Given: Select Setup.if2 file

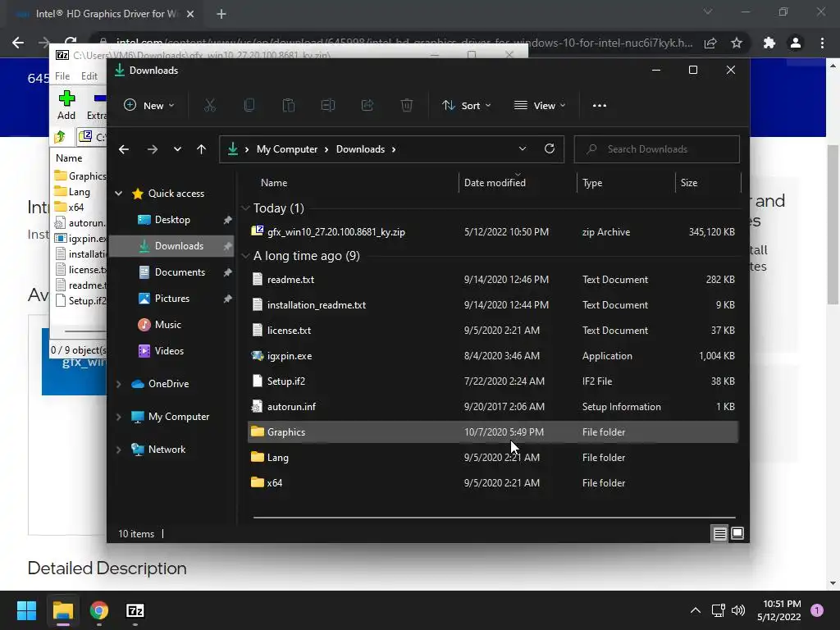Looking at the screenshot, I should pos(493,381).
